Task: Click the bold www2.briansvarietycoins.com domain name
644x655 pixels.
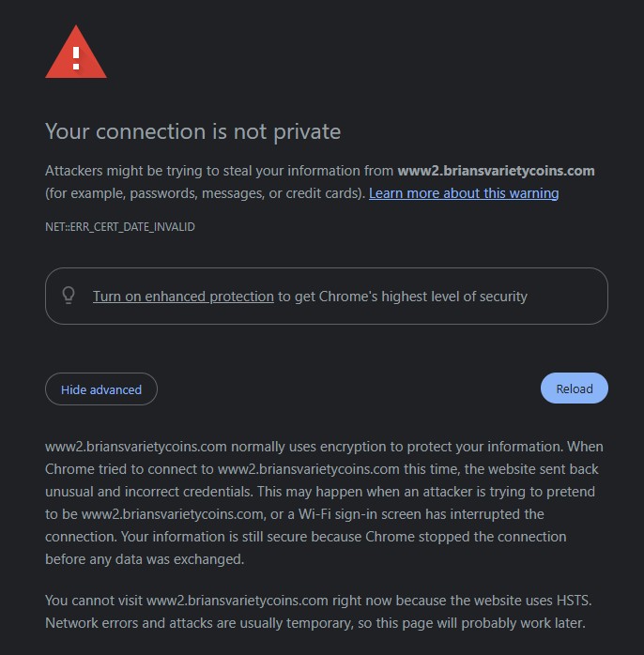Action: coord(496,171)
